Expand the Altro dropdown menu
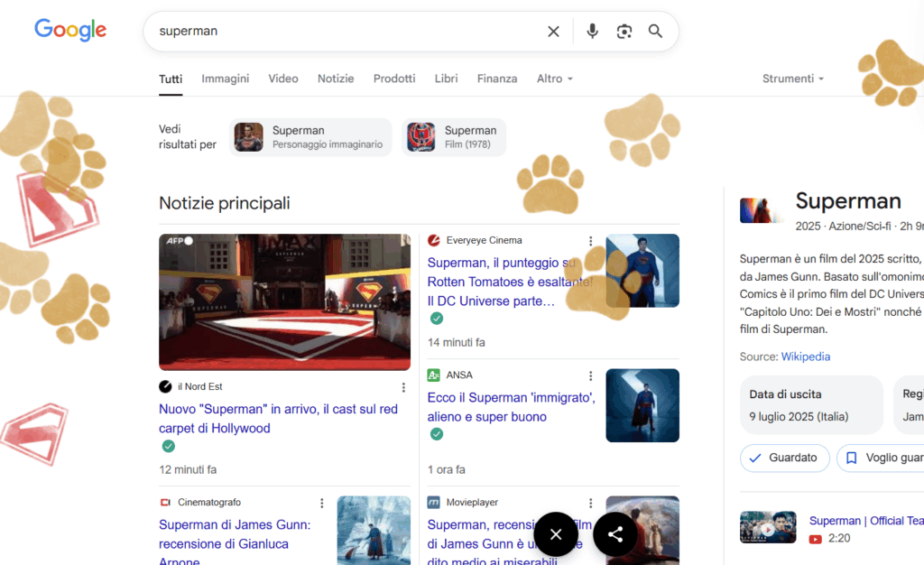 coord(555,79)
